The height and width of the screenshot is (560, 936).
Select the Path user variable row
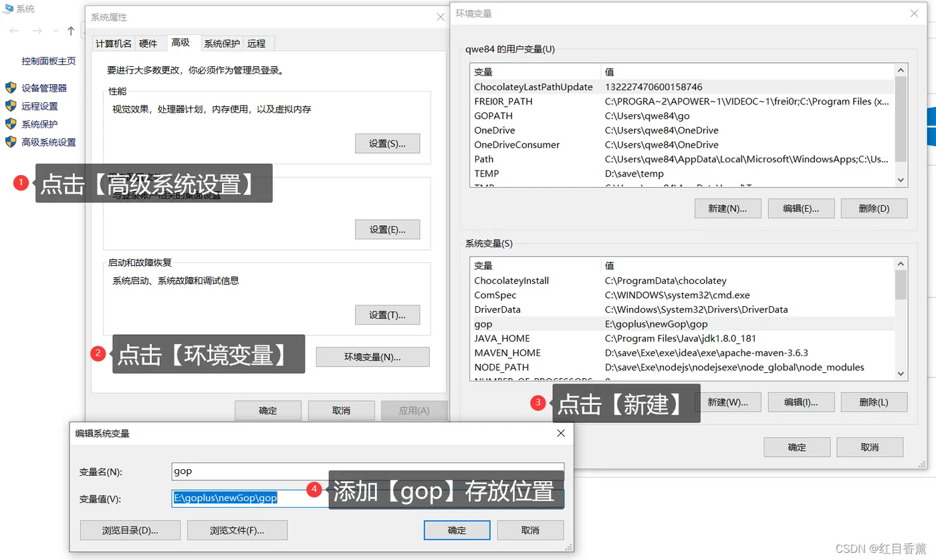click(682, 159)
